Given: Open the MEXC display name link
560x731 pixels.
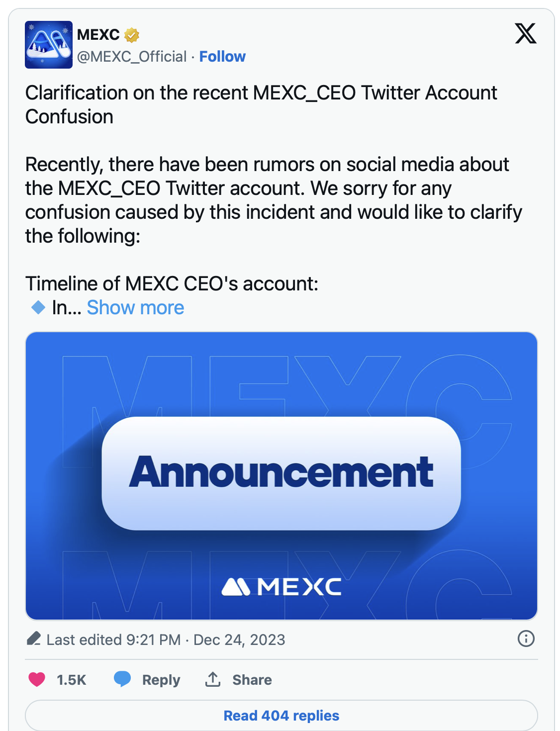Looking at the screenshot, I should 98,35.
